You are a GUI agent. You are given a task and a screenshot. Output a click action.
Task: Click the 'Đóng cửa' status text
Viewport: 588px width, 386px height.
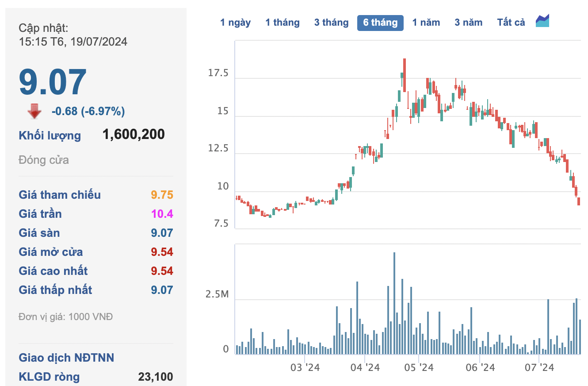click(44, 160)
